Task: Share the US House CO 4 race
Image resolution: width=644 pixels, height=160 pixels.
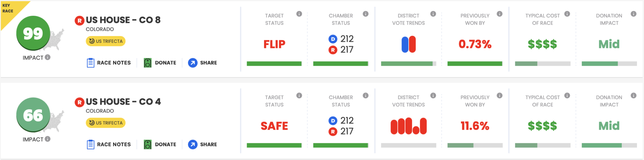Action: (203, 145)
